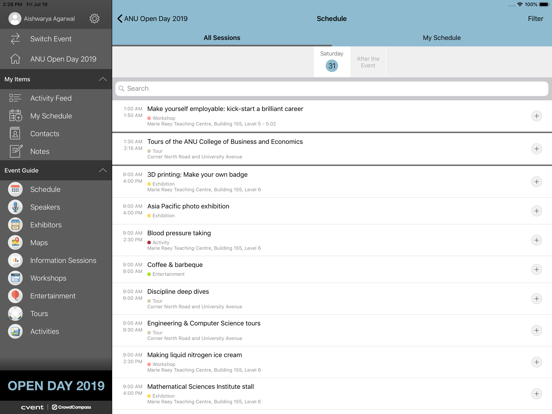Open 'Engineering & Computer Science tours' session

[x=203, y=323]
